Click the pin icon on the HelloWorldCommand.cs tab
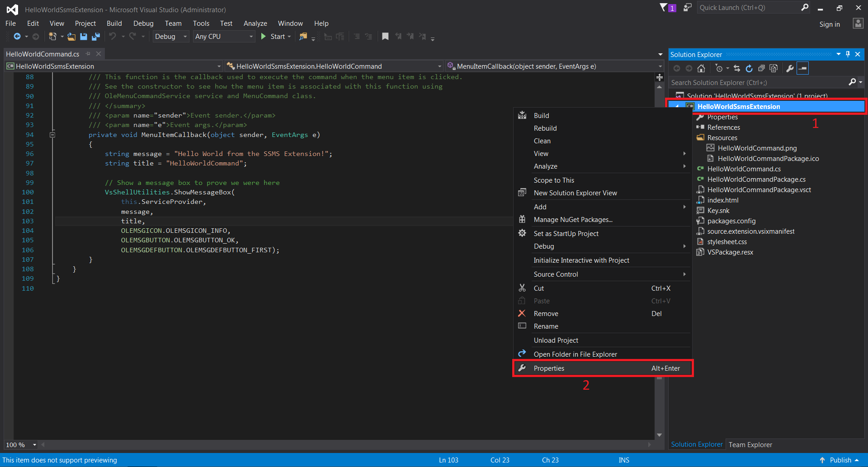Screen dimensions: 868x467 click(x=88, y=54)
